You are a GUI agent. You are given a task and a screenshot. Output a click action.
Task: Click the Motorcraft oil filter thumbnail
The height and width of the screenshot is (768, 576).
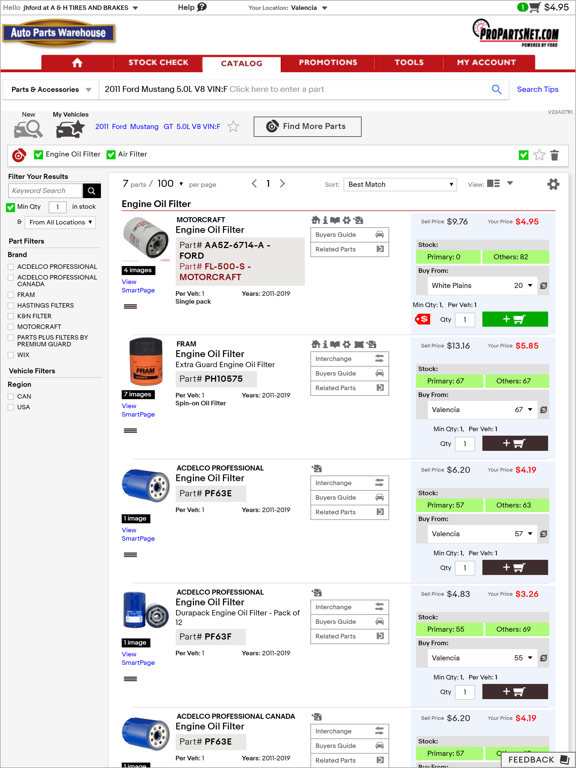(x=145, y=239)
